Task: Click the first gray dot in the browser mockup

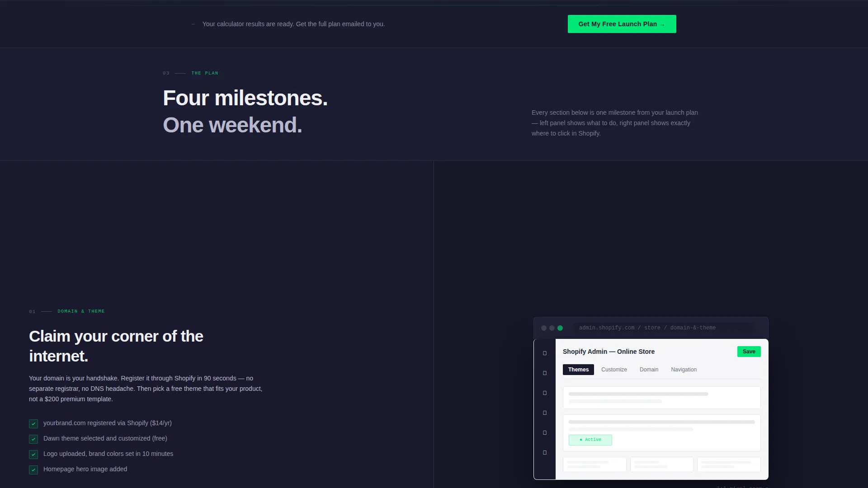Action: tap(544, 328)
